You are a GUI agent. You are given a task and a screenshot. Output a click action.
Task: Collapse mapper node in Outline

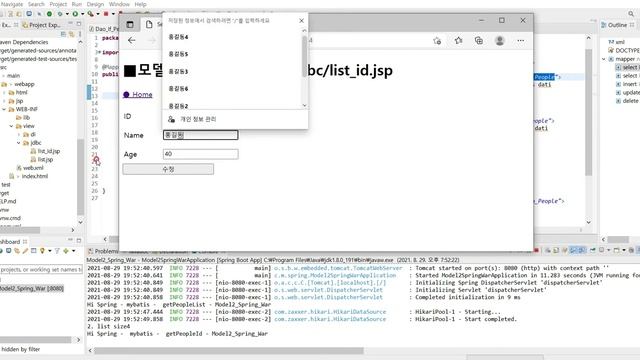604,59
